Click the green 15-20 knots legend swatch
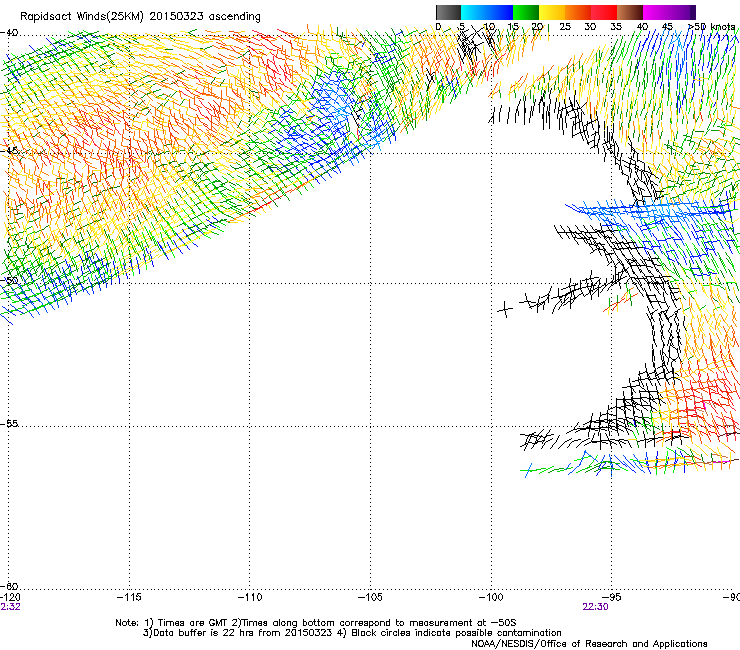 click(526, 12)
